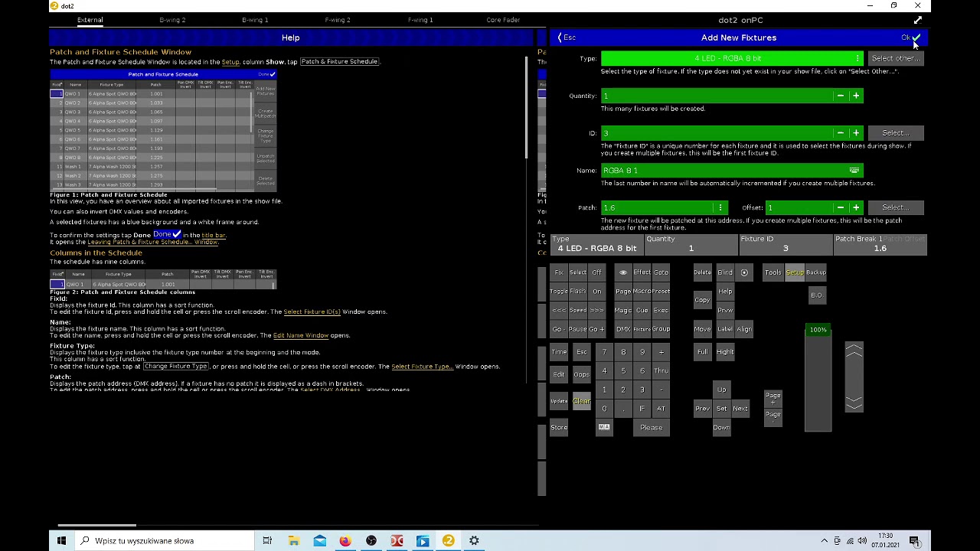Click the Thru key
This screenshot has width=980, height=551.
click(x=661, y=370)
